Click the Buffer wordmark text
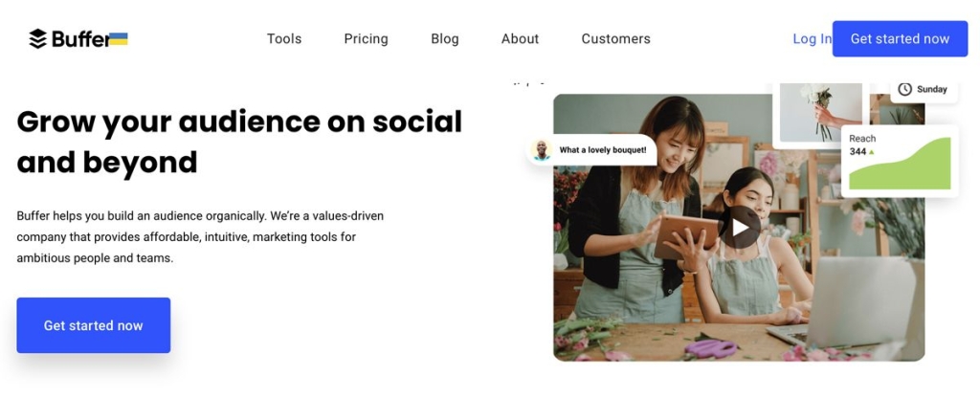The image size is (980, 420). 80,39
